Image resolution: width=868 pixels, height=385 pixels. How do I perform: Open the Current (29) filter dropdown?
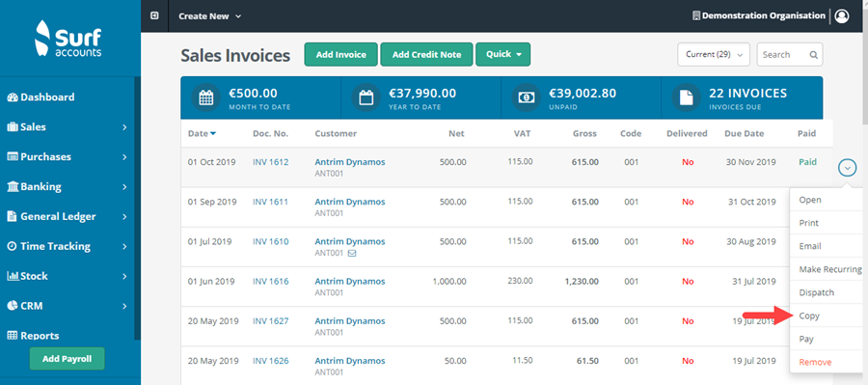coord(714,54)
